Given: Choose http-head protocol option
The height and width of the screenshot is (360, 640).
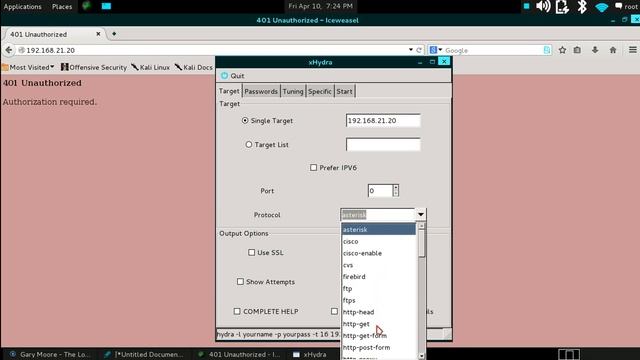Looking at the screenshot, I should coord(378,312).
